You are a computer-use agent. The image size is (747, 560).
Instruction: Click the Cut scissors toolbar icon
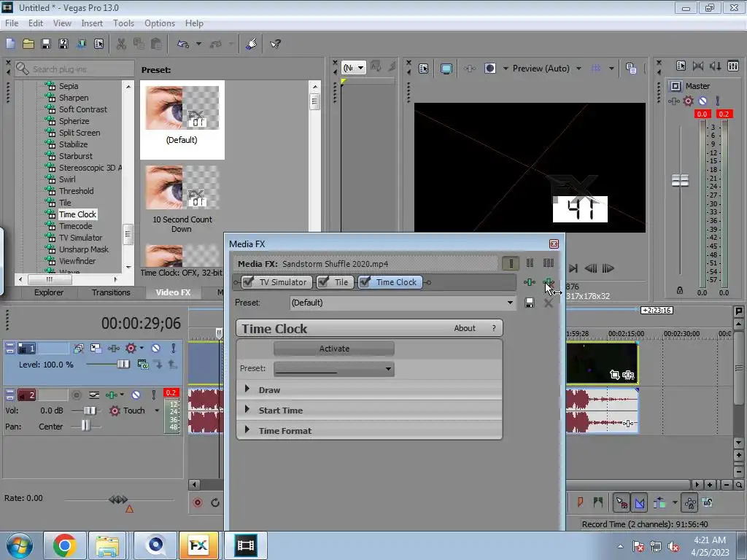click(x=122, y=44)
